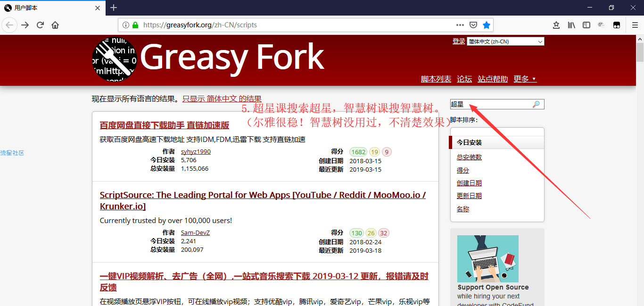Click the search magnifier icon
Image resolution: width=644 pixels, height=306 pixels.
click(x=536, y=104)
